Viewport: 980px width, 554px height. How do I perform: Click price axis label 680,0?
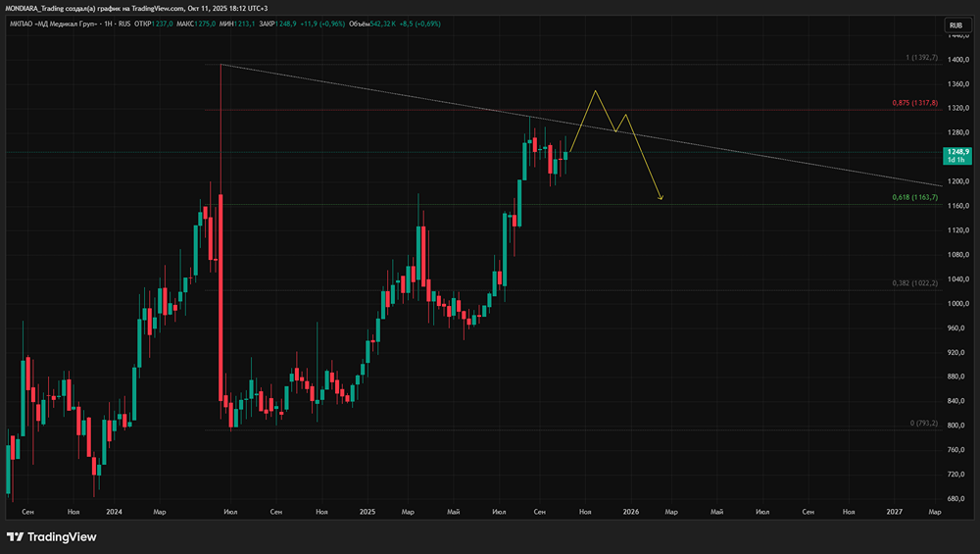958,499
